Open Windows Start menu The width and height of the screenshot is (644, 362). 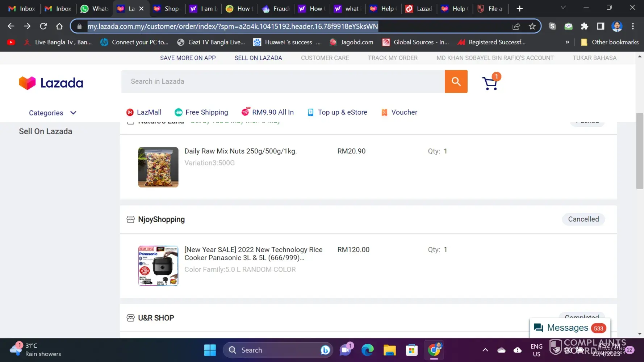tap(210, 350)
